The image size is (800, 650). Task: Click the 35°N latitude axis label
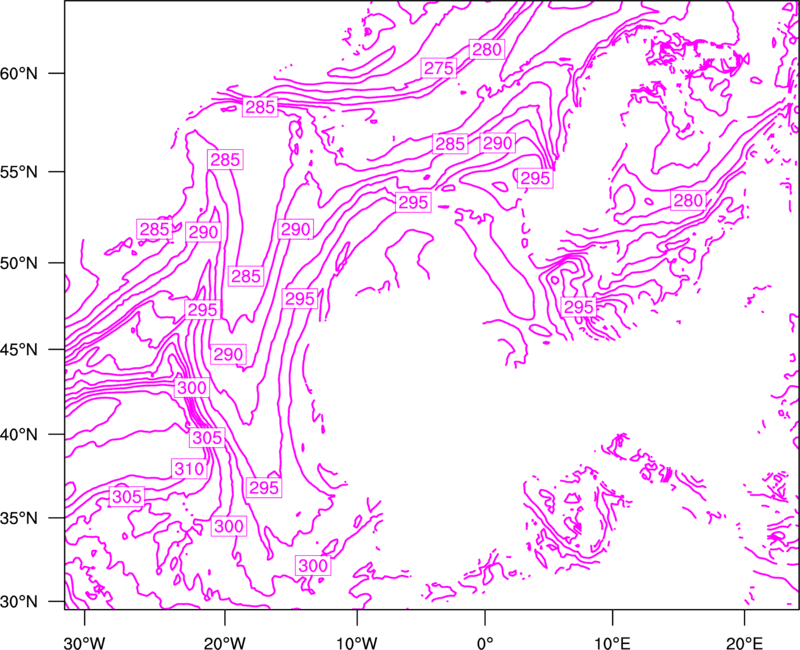19,518
